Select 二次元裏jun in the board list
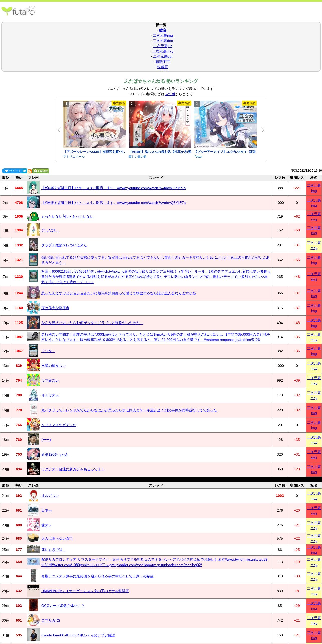Image resolution: width=322 pixels, height=644 pixels. point(163,46)
